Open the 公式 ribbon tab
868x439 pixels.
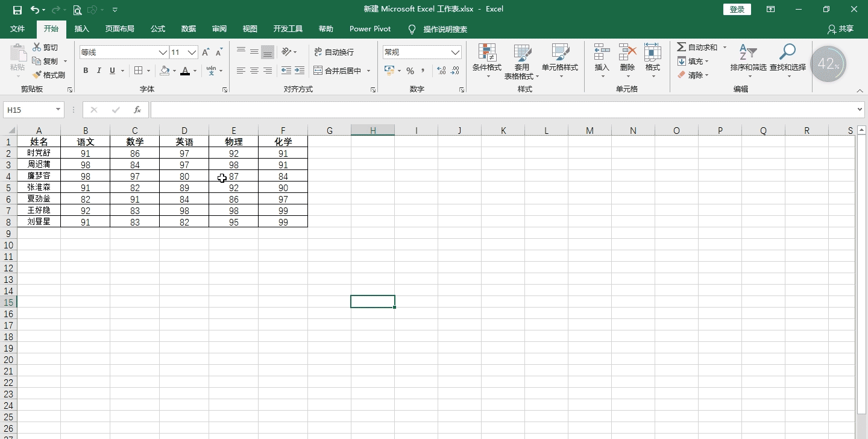pyautogui.click(x=158, y=29)
